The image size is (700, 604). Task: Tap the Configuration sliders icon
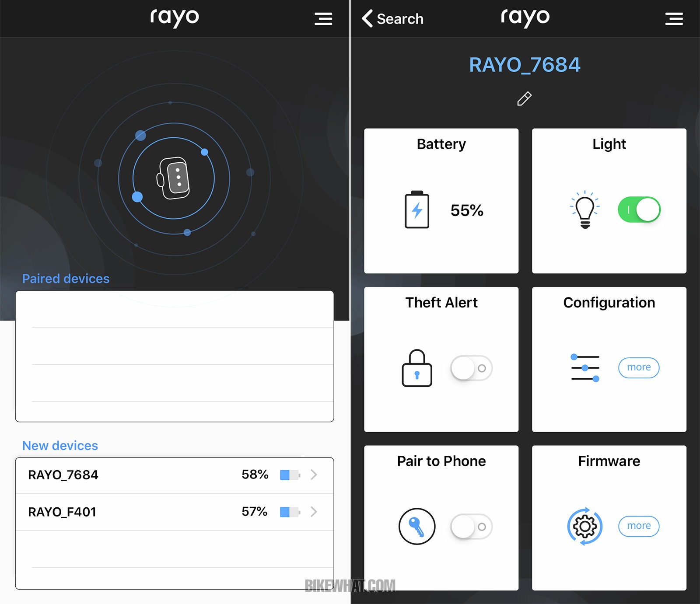pyautogui.click(x=585, y=368)
